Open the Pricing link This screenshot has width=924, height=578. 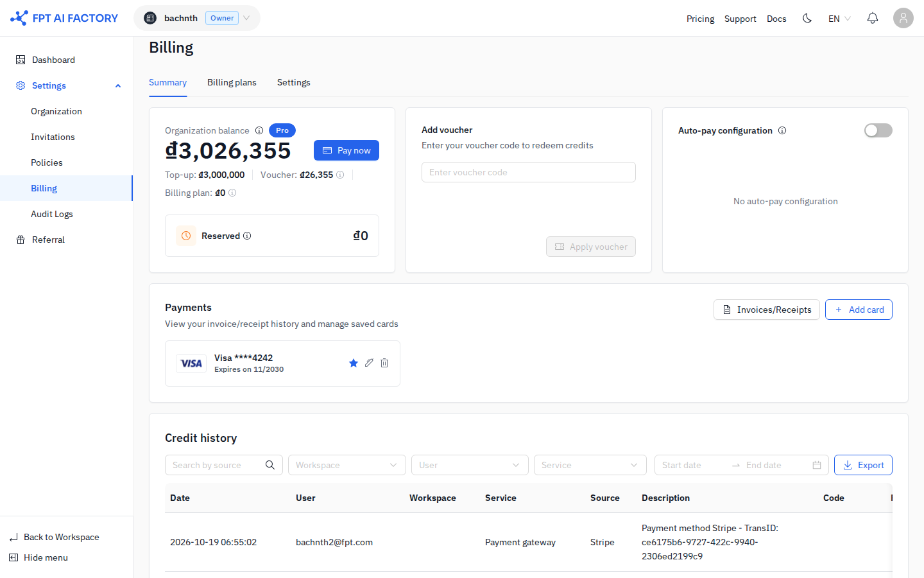tap(700, 19)
